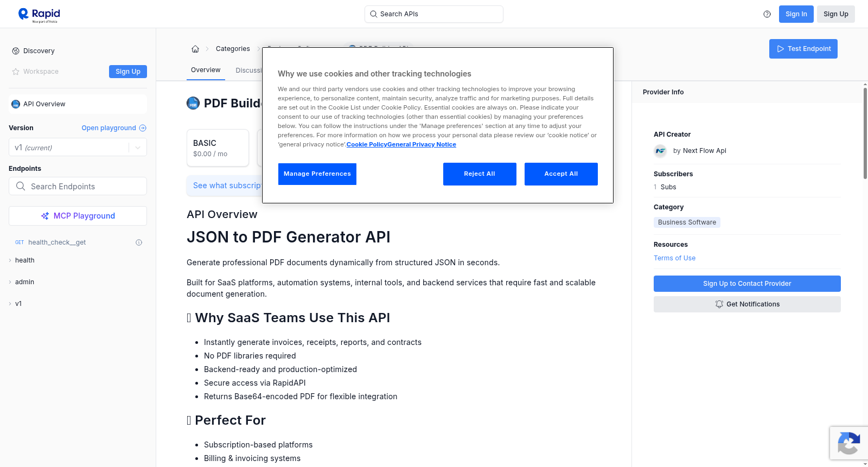Click the See what subscription link text
Image resolution: width=868 pixels, height=467 pixels.
coord(227,185)
